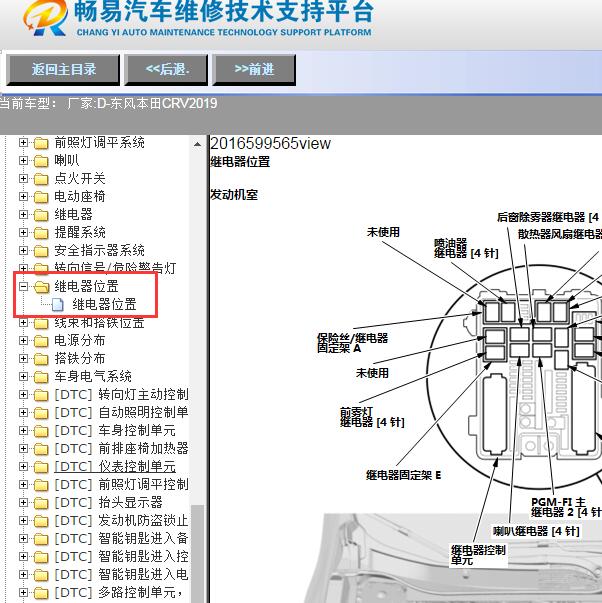
Task: Click the Chang Yi platform logo
Action: 45,18
